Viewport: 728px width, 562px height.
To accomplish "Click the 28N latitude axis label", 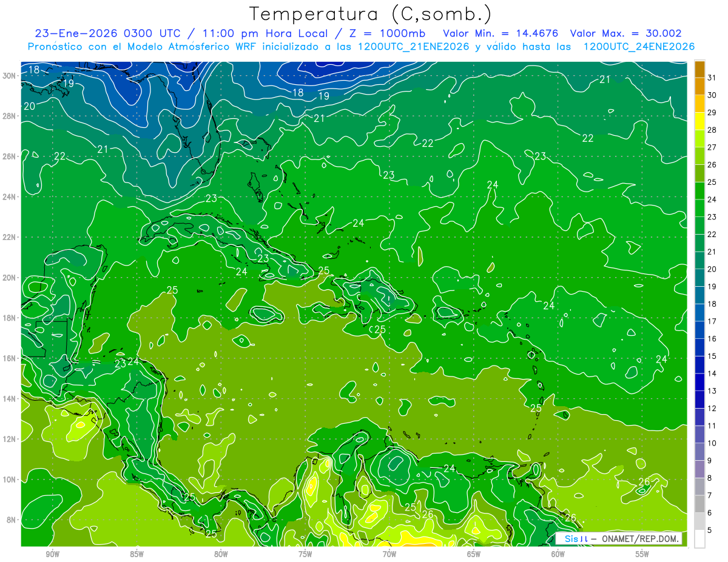I will tap(9, 116).
